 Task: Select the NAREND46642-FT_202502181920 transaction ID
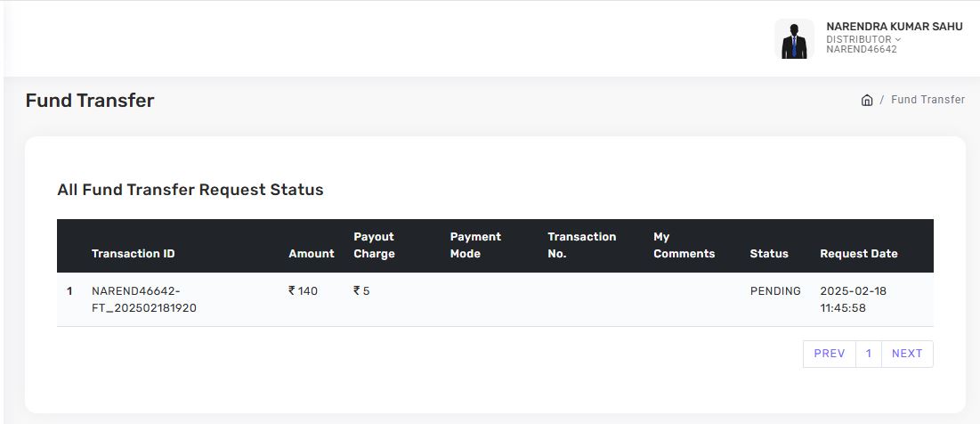[144, 299]
